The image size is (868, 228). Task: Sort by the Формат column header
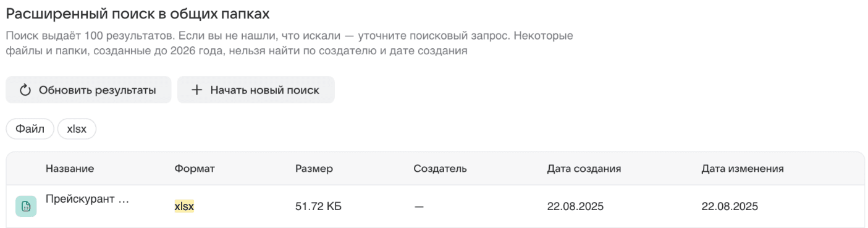pyautogui.click(x=195, y=168)
